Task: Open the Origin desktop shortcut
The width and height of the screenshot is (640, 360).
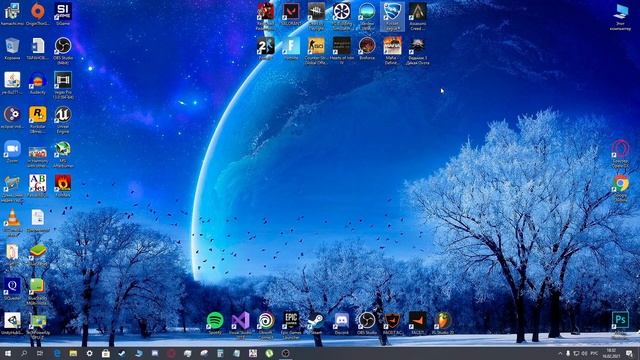Action: point(38,14)
